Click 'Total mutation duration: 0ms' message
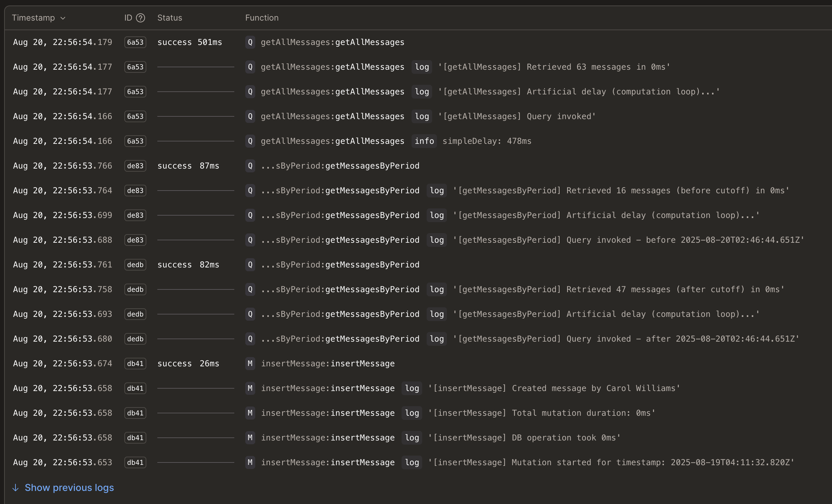The width and height of the screenshot is (832, 504). tap(541, 413)
